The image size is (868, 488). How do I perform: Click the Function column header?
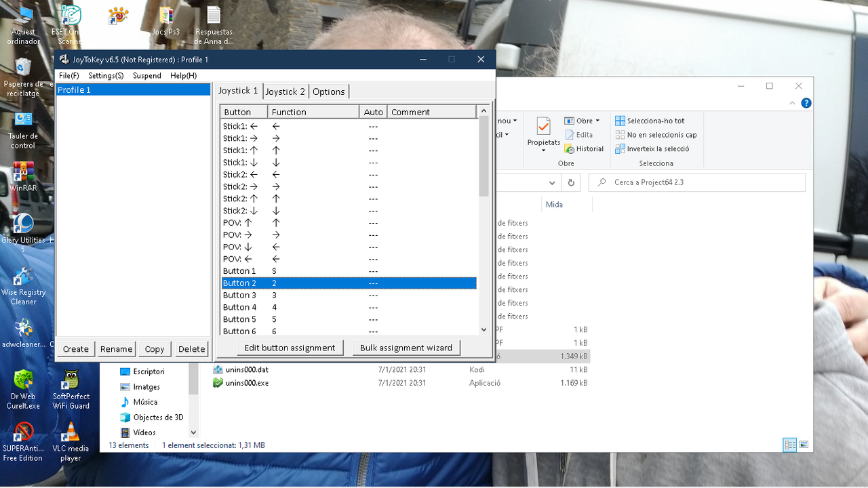tap(313, 112)
